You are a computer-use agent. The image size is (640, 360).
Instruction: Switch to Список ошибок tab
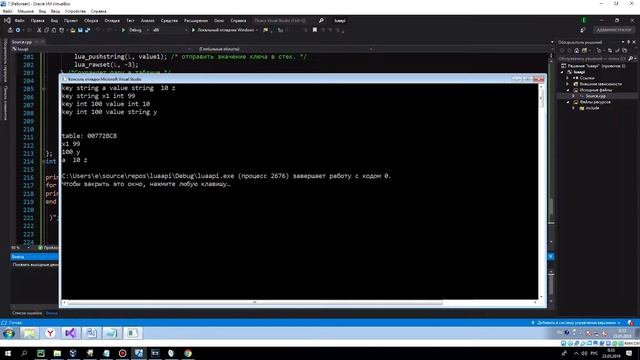[x=27, y=313]
